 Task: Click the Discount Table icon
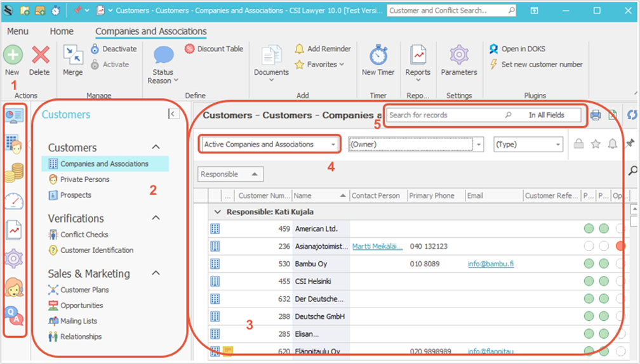190,49
